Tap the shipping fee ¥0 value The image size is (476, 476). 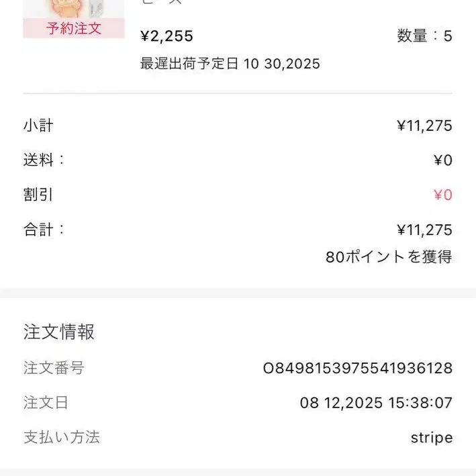442,160
